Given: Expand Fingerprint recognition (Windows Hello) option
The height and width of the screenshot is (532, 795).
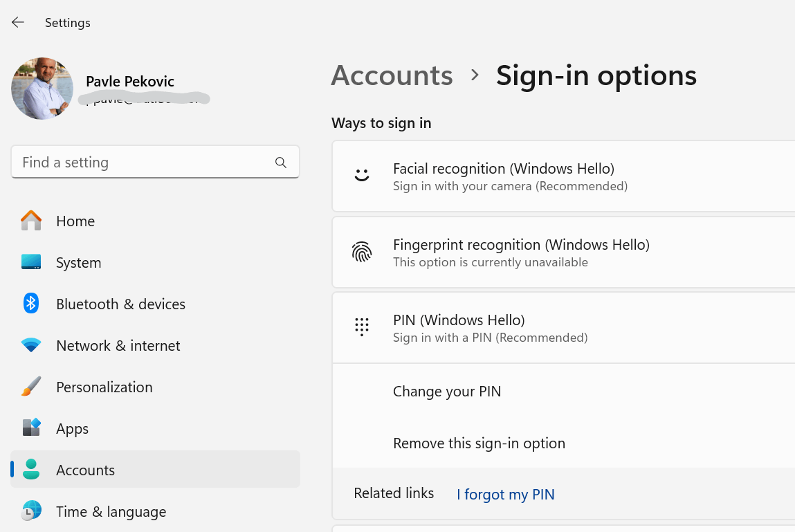Looking at the screenshot, I should [x=563, y=253].
